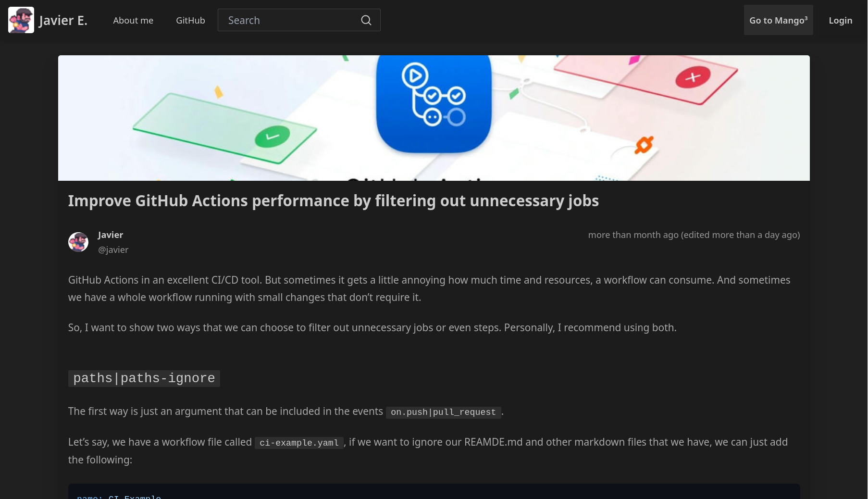Screen dimensions: 868x499
Task: Click the Go to Mango³ button
Action: [778, 20]
